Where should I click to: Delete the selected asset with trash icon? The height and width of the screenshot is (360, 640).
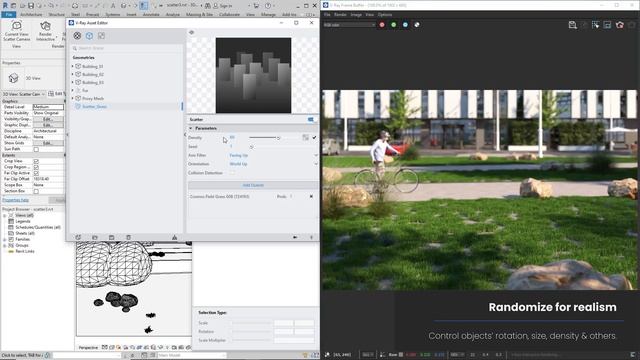pyautogui.click(x=128, y=237)
